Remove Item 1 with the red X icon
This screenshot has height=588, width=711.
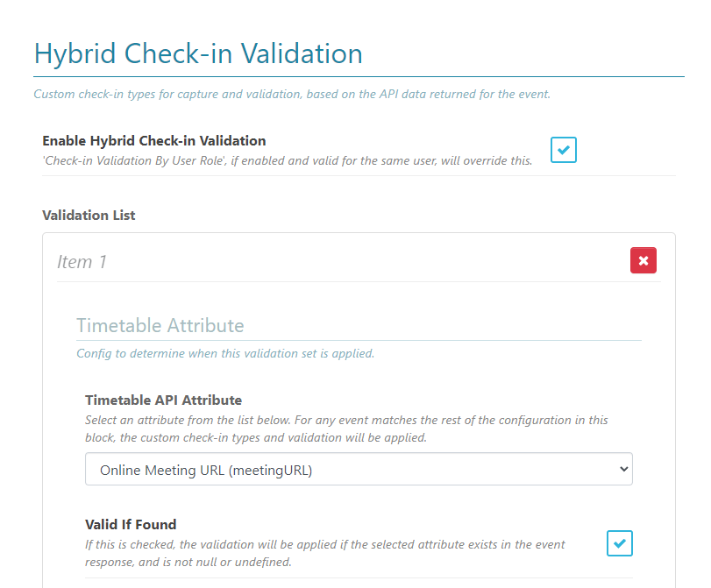pyautogui.click(x=643, y=260)
